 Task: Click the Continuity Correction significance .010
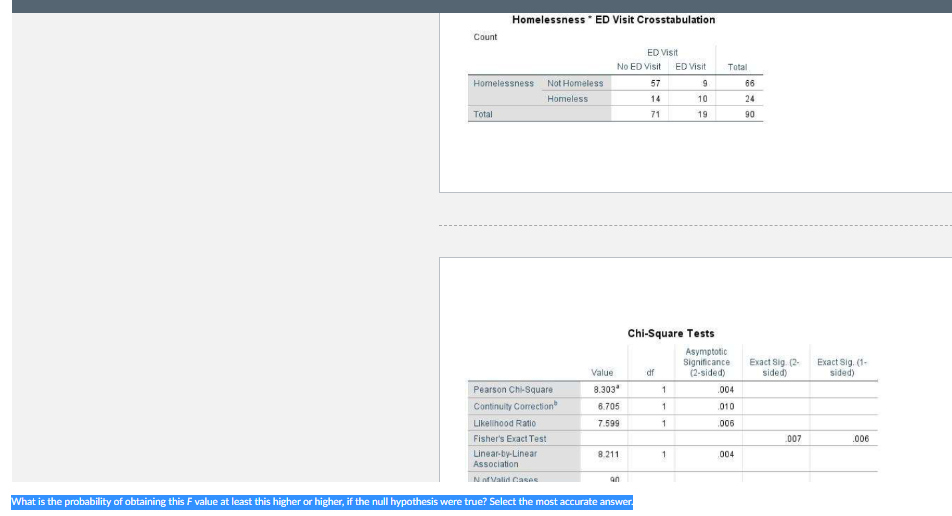click(726, 406)
